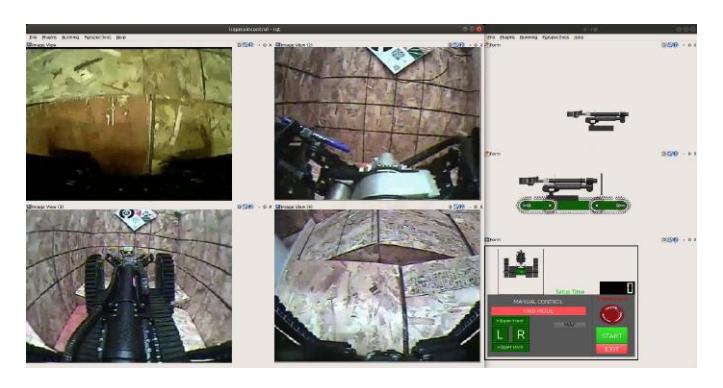
Task: Click the robot arm diagram in top form
Action: [598, 120]
